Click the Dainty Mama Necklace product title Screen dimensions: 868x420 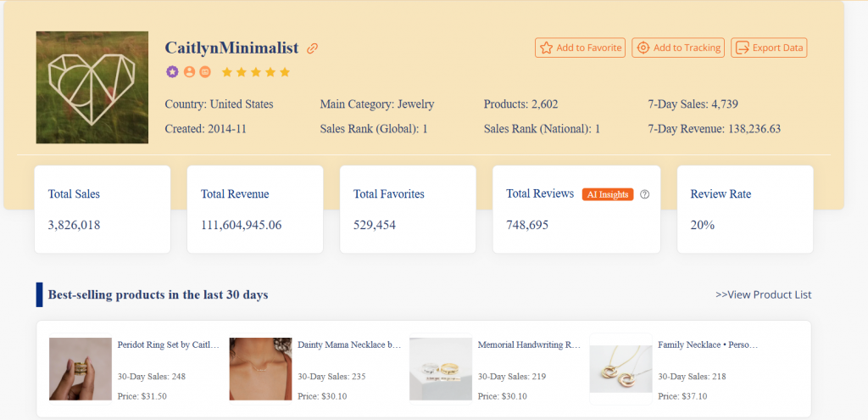click(x=349, y=344)
